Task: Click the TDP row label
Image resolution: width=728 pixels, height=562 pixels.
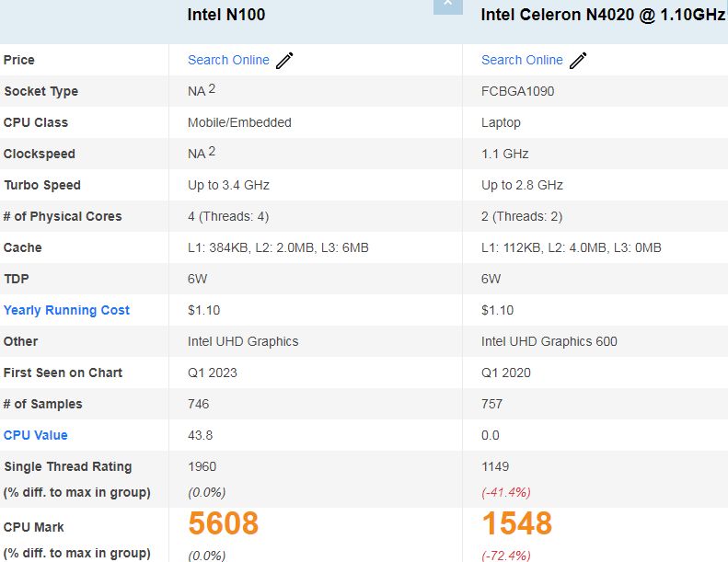Action: click(17, 279)
